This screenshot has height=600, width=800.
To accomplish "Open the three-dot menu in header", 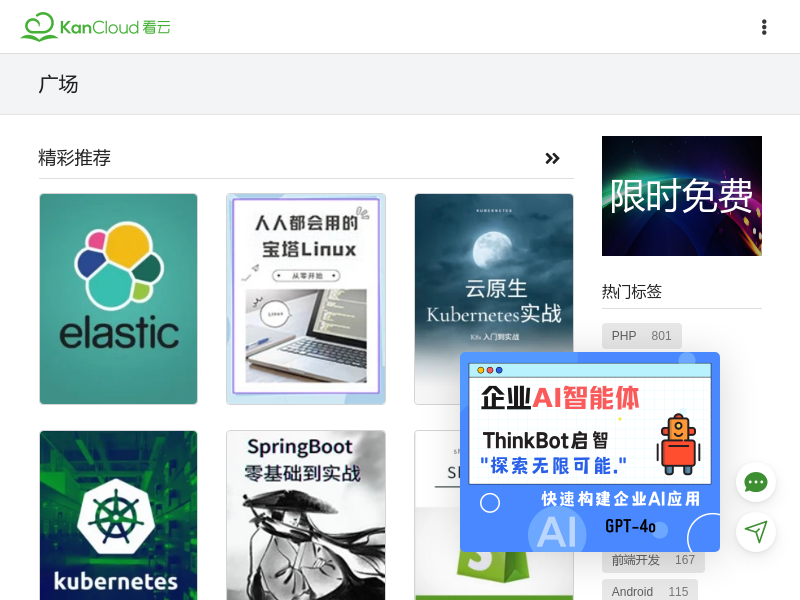I will point(764,27).
